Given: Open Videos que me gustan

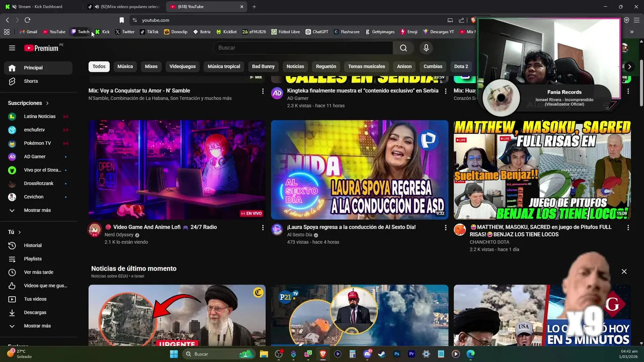Looking at the screenshot, I should pyautogui.click(x=38, y=286).
